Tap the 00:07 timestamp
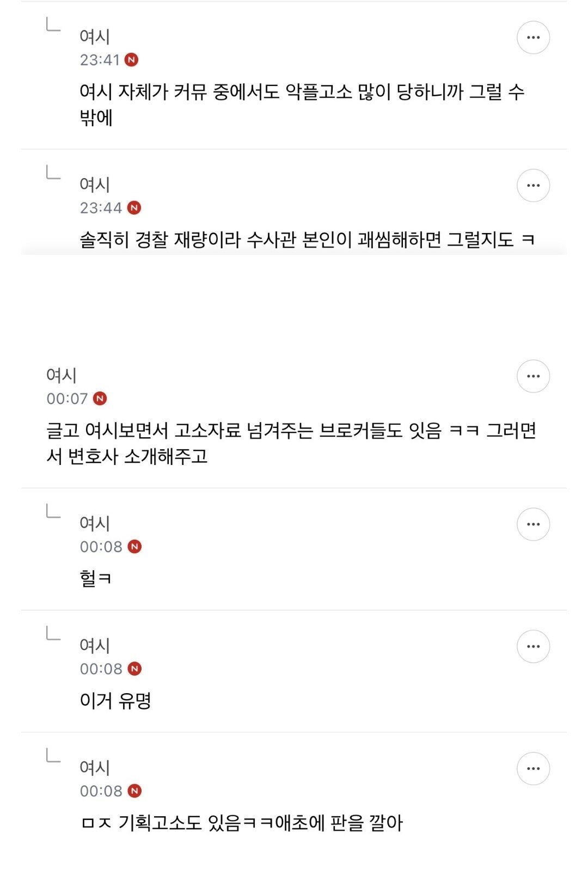 click(67, 399)
